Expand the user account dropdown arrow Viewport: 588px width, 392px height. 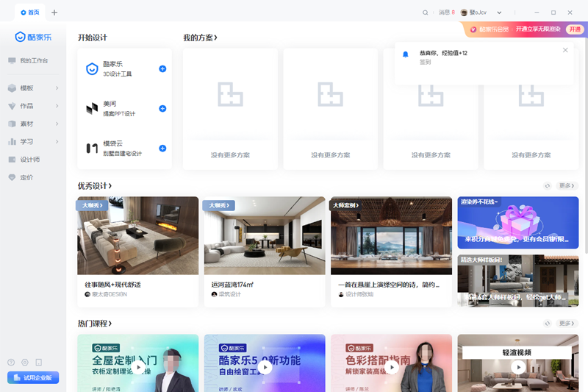(499, 13)
